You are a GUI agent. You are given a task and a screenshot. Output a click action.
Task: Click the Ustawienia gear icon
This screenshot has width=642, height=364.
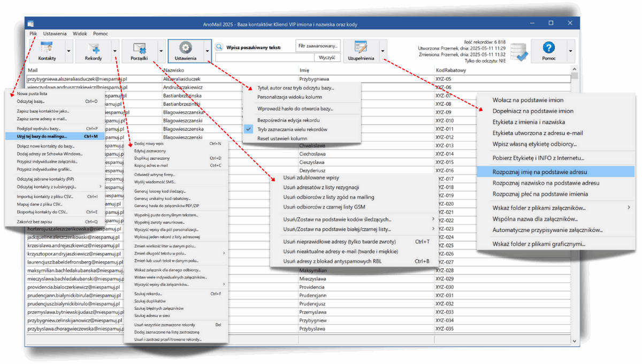(185, 48)
